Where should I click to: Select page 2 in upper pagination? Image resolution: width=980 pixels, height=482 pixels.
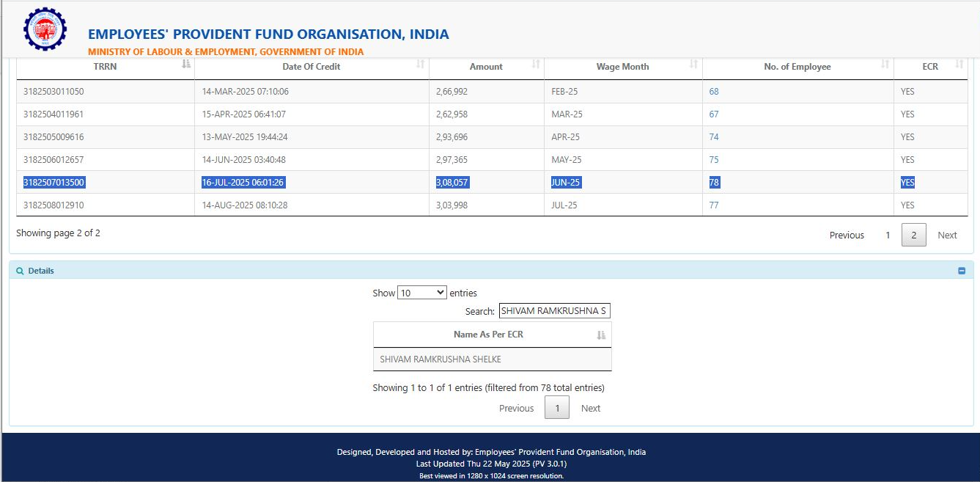(913, 235)
